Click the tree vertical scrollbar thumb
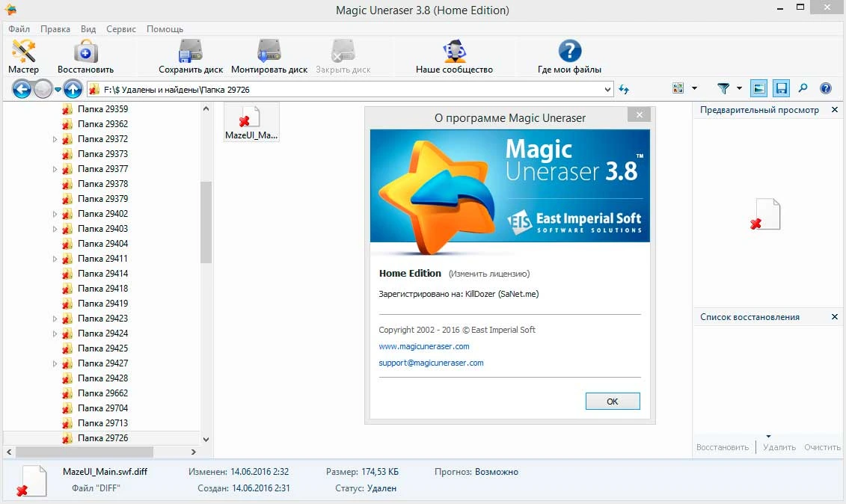Image resolution: width=846 pixels, height=504 pixels. [x=206, y=222]
